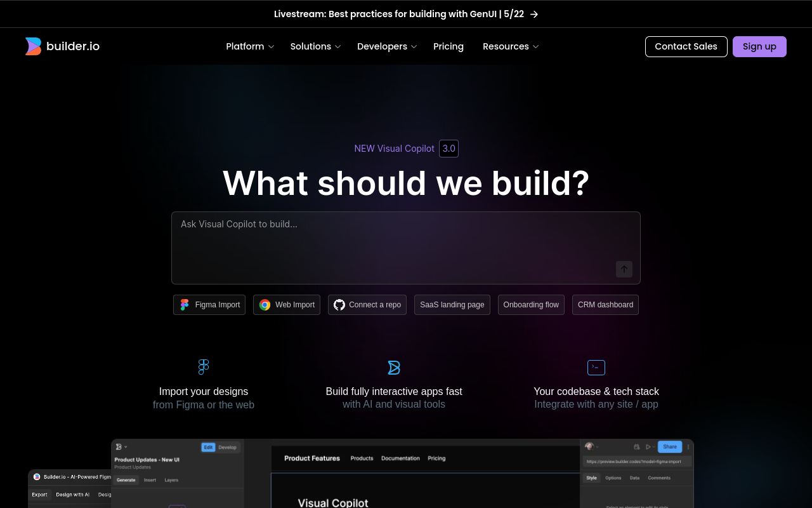
Task: Click the arrow in the livestream banner
Action: [x=534, y=14]
